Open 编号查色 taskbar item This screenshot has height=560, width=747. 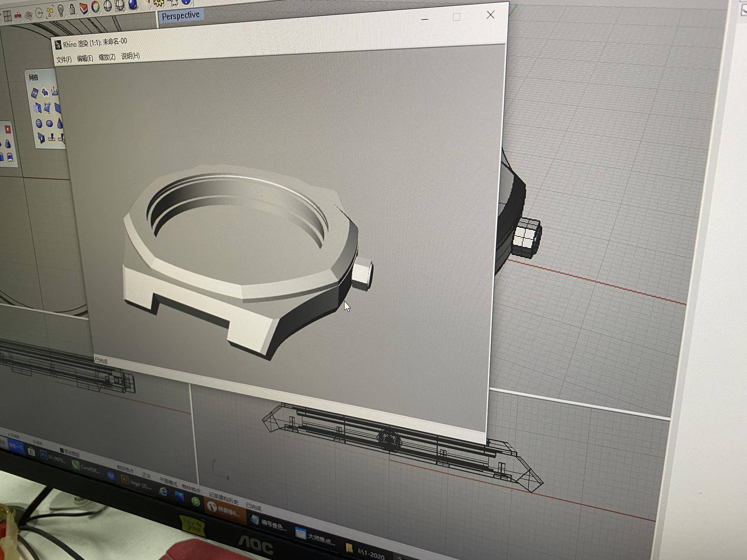269,523
